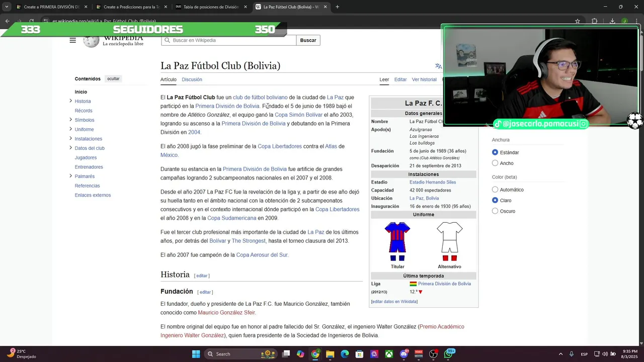Open the Copa Aerosur del Sur link
The width and height of the screenshot is (644, 362).
262,255
